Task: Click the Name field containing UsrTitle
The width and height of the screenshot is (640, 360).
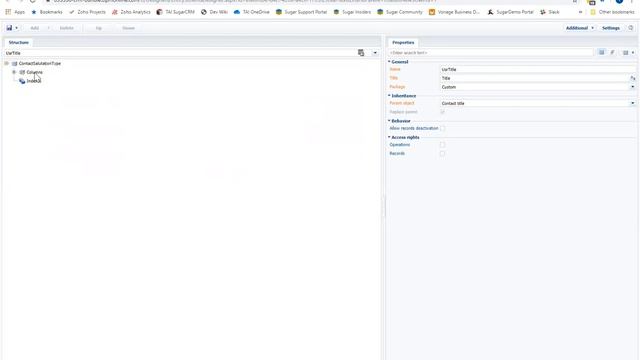Action: 538,69
